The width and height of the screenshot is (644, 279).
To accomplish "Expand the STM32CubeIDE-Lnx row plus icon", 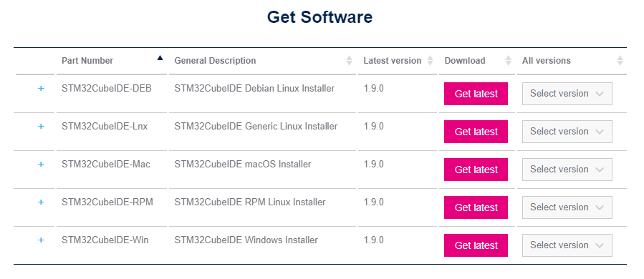I will point(41,127).
